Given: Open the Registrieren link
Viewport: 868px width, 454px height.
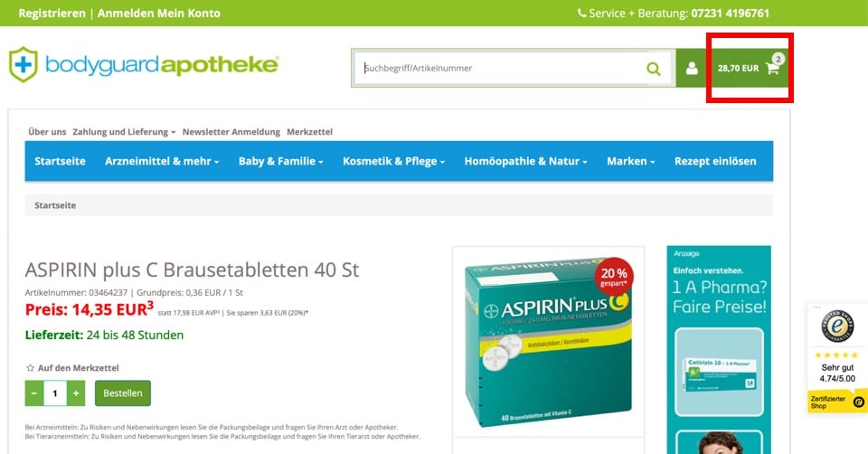Looking at the screenshot, I should pyautogui.click(x=52, y=14).
